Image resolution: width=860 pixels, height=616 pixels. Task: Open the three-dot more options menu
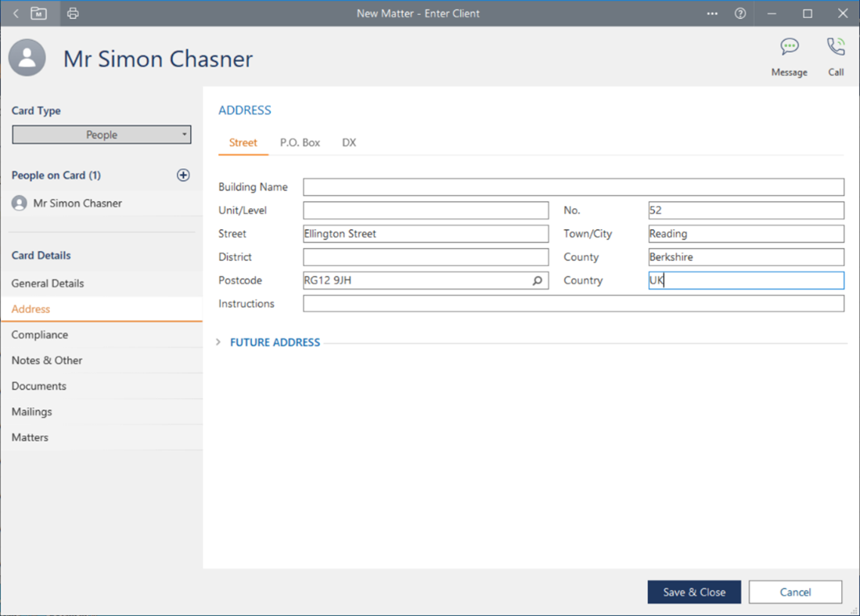tap(712, 13)
